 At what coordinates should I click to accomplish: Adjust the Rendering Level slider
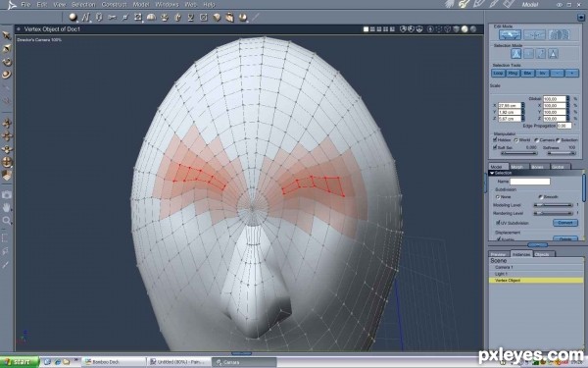click(553, 213)
